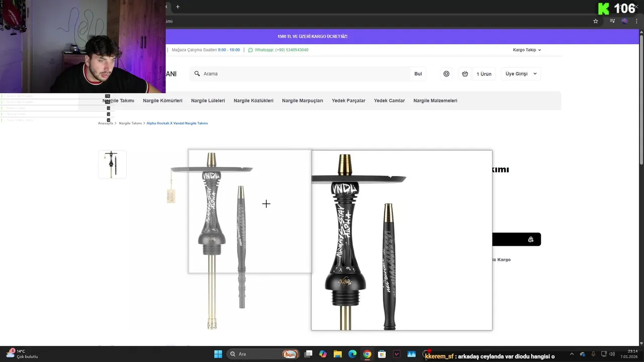Screen dimensions: 644x362
Task: Open the shopping cart basket icon
Action: pyautogui.click(x=465, y=73)
